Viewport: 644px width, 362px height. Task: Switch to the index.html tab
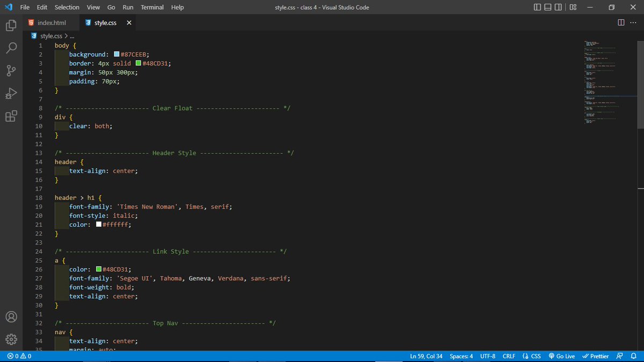tap(51, 23)
